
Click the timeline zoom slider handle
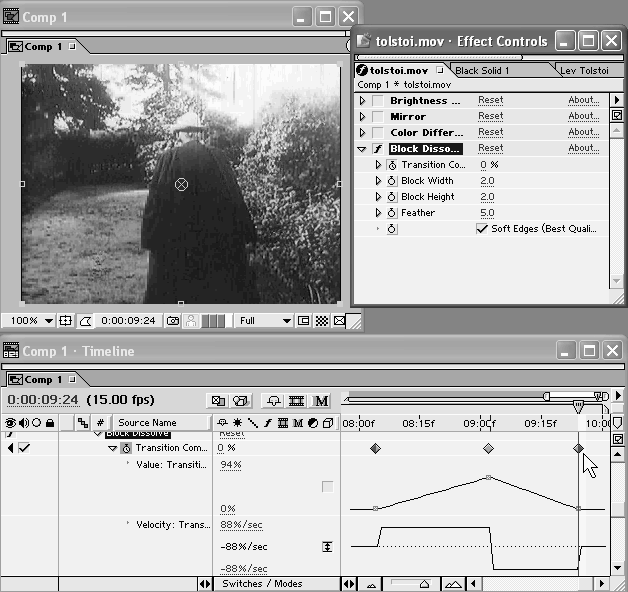424,584
